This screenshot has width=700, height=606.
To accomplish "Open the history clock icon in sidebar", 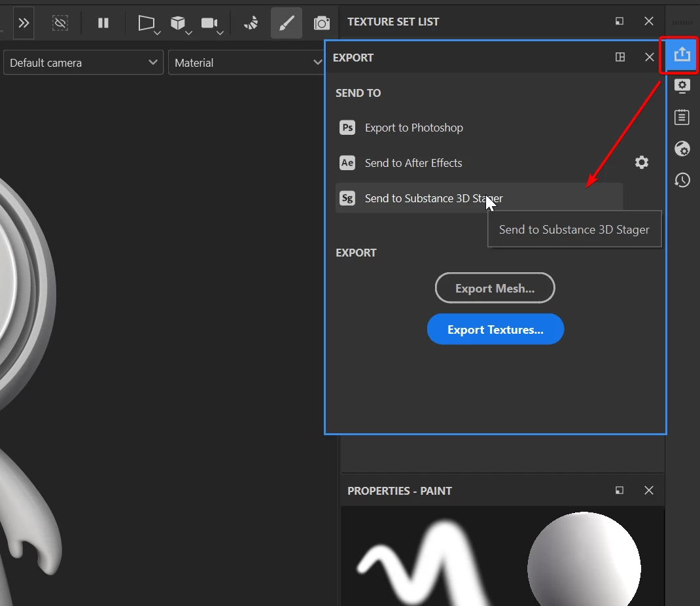I will [x=682, y=180].
